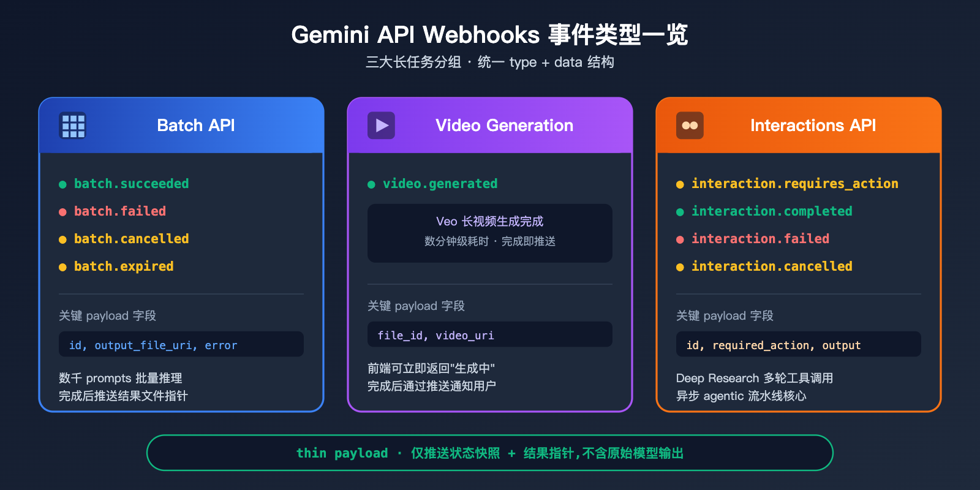This screenshot has height=490, width=980.
Task: Select the Video Generation card header
Action: (x=490, y=126)
